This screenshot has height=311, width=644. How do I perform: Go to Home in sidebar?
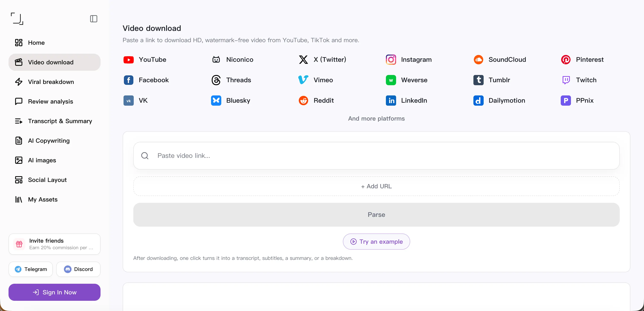55,43
